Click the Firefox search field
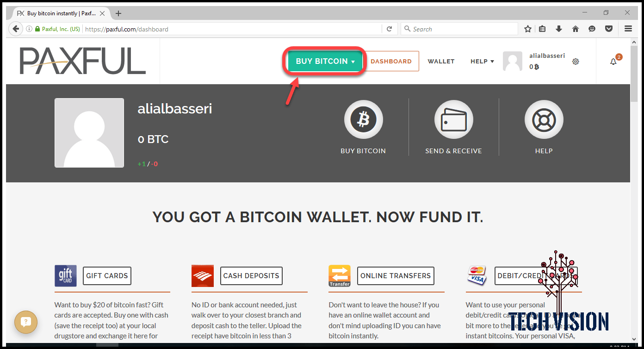 click(459, 29)
